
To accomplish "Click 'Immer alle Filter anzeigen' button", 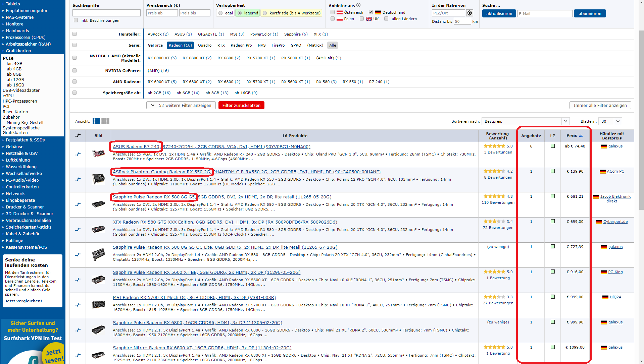I will 600,105.
